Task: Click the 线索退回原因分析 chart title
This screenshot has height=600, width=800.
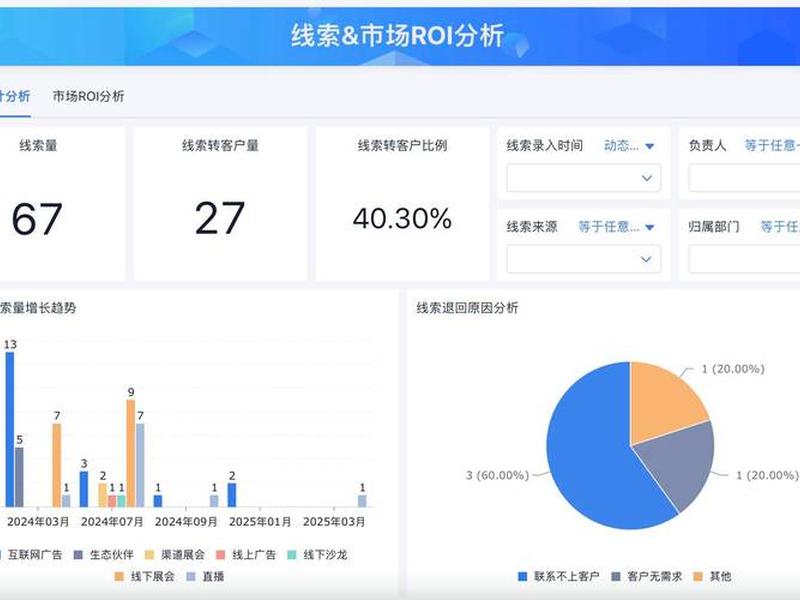Action: (467, 308)
